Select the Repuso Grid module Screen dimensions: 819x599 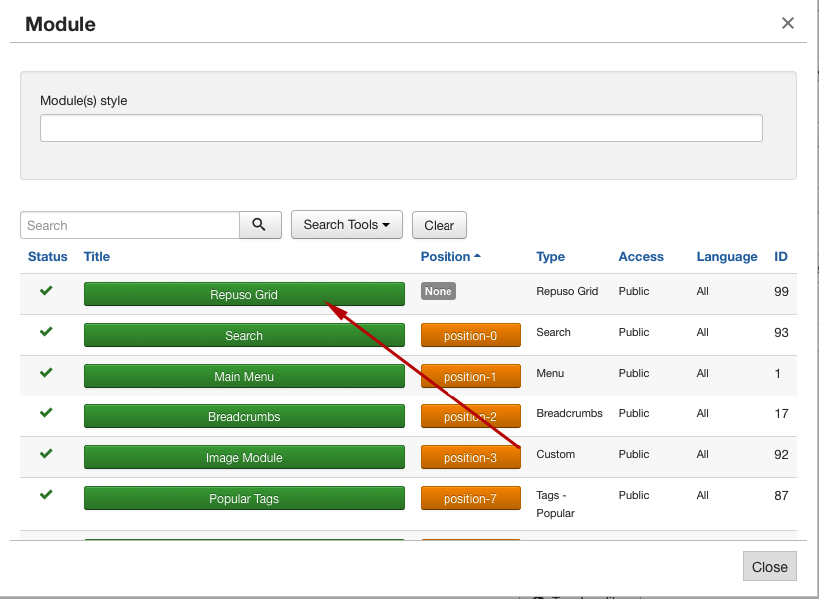[x=244, y=294]
